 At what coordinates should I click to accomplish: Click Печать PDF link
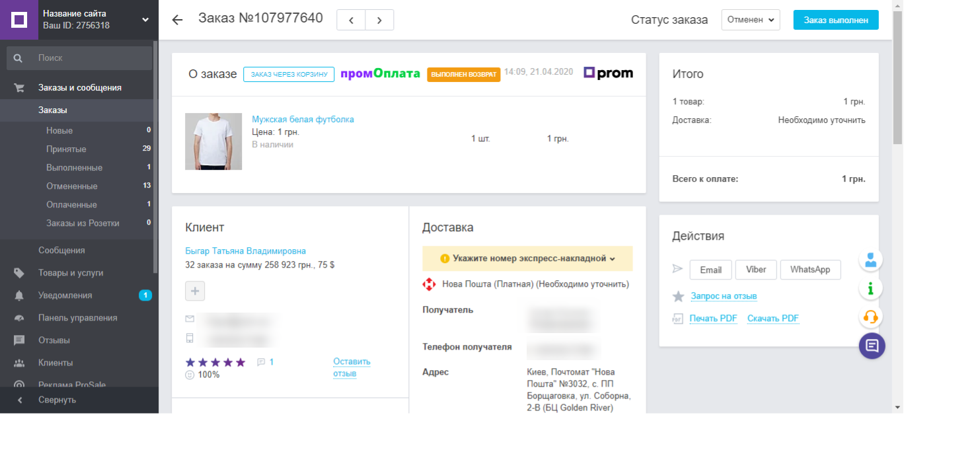click(x=714, y=319)
